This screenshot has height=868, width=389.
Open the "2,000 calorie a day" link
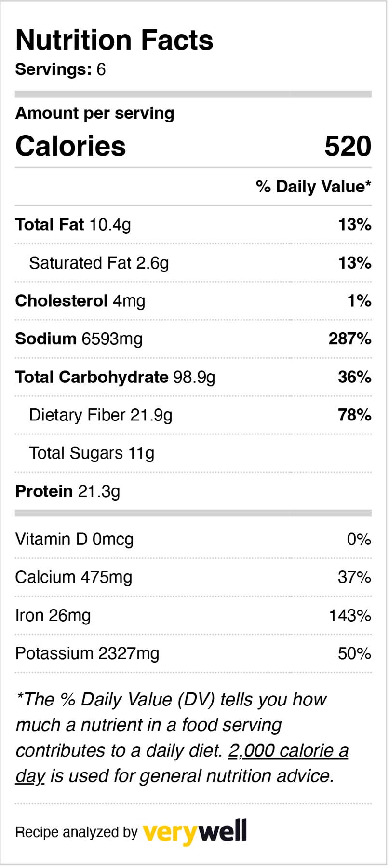pos(288,751)
